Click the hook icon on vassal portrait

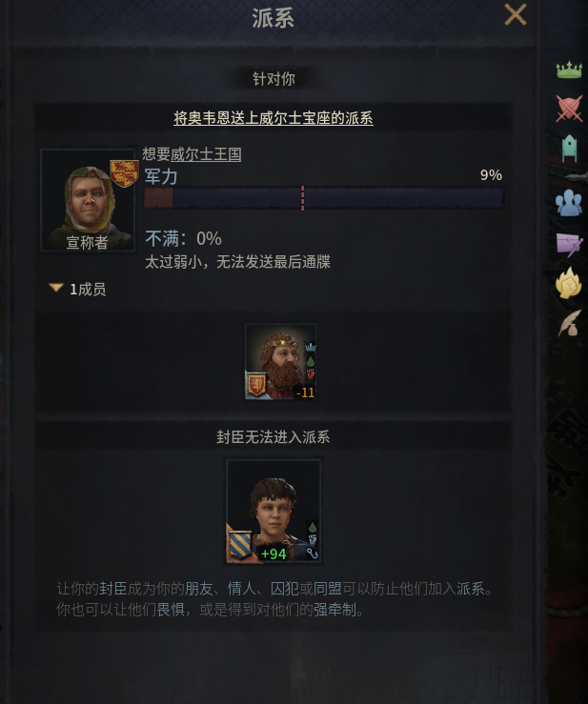[x=313, y=553]
